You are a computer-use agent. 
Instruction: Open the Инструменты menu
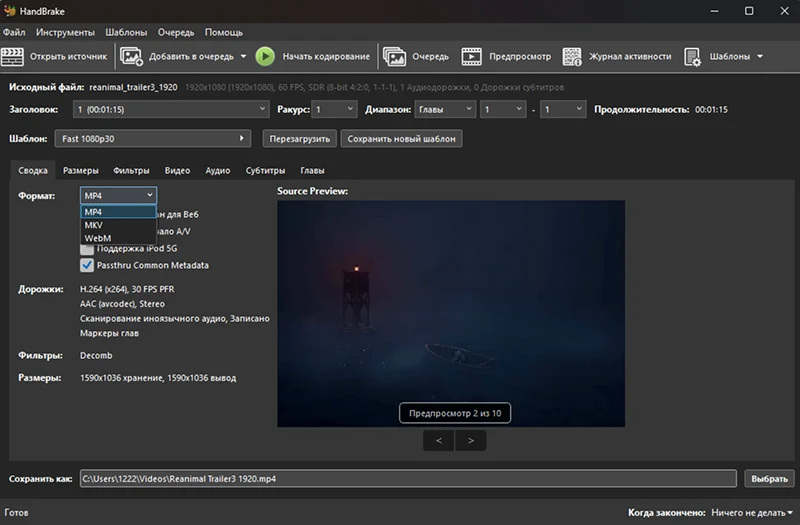[x=65, y=32]
